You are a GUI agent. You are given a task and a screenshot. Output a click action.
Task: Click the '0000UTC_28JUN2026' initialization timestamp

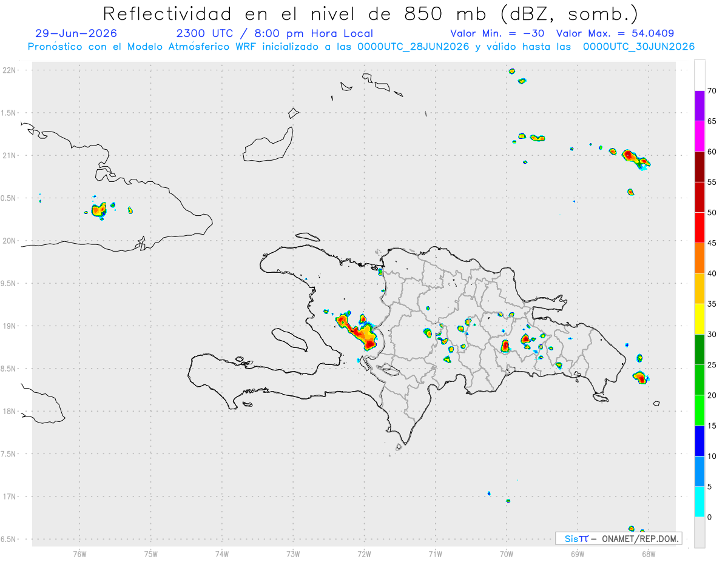[413, 47]
